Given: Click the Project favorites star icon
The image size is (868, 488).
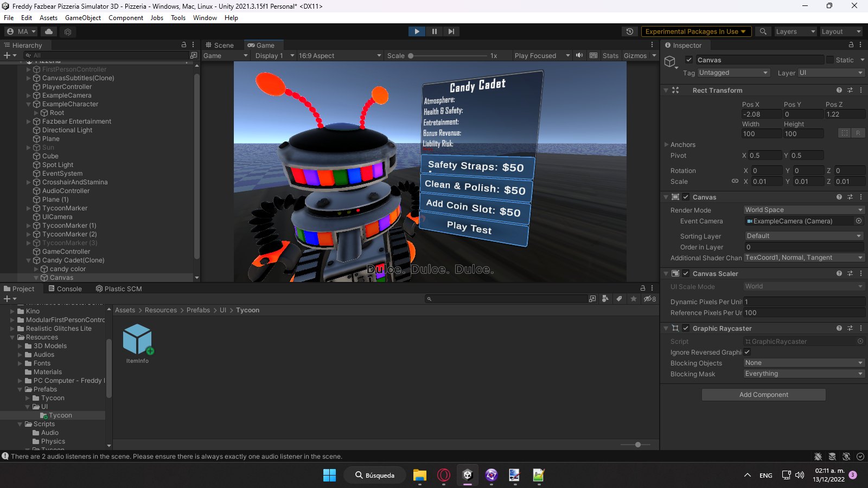Looking at the screenshot, I should [633, 299].
